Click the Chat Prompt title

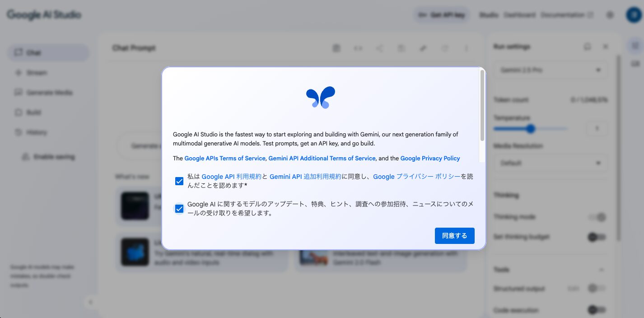click(134, 48)
